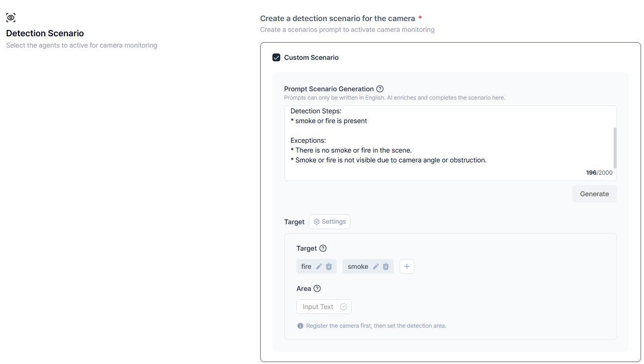Uncheck the Custom Scenario checkbox
The image size is (644, 364).
tap(276, 57)
